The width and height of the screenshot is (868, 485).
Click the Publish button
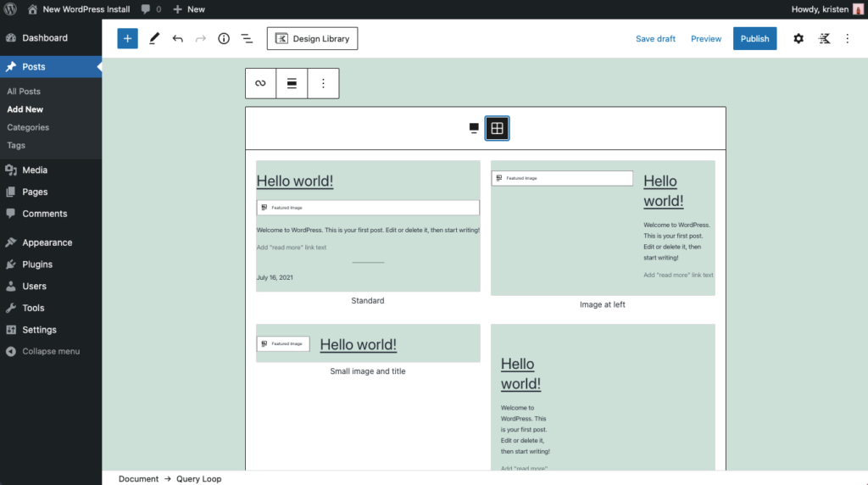coord(754,38)
